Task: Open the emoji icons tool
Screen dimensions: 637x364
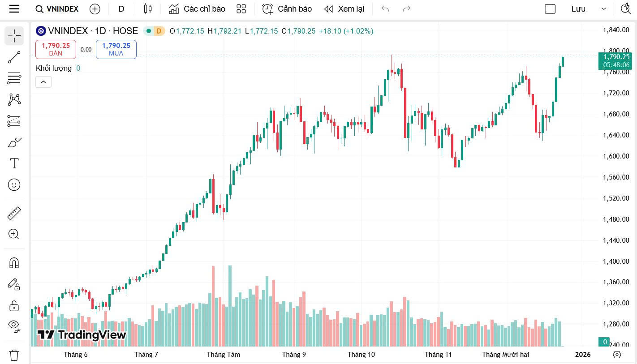Action: (14, 184)
